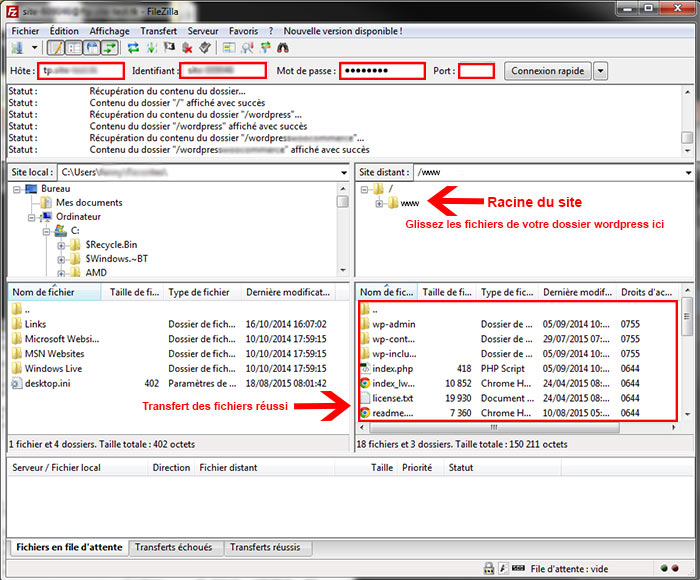Collapse the Ordinateur tree node
Viewport: 700px width, 580px height.
coord(31,217)
